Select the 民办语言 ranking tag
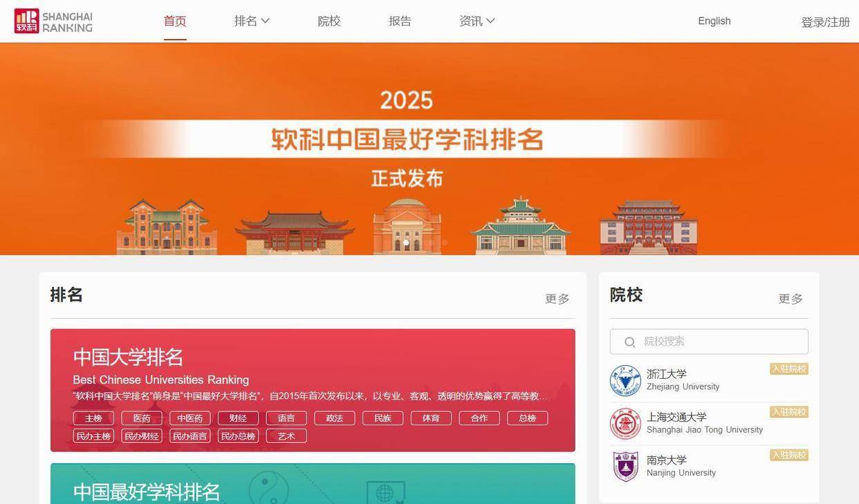This screenshot has width=859, height=504. coord(190,436)
